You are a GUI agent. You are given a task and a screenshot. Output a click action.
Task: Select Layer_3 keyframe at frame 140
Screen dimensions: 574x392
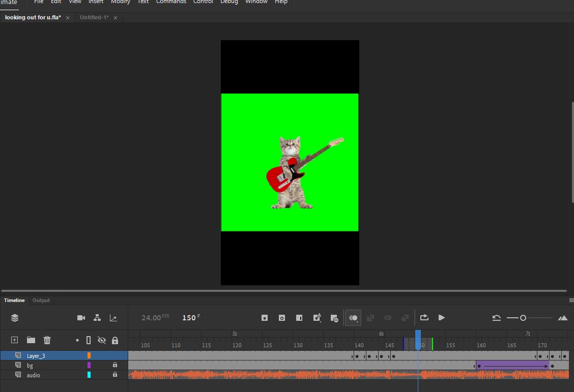point(357,356)
